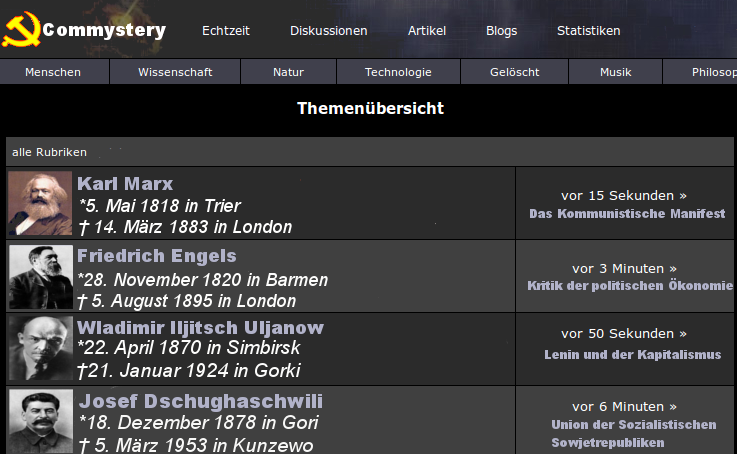This screenshot has width=737, height=454.
Task: Click the hammer and sickle logo icon
Action: 21,30
